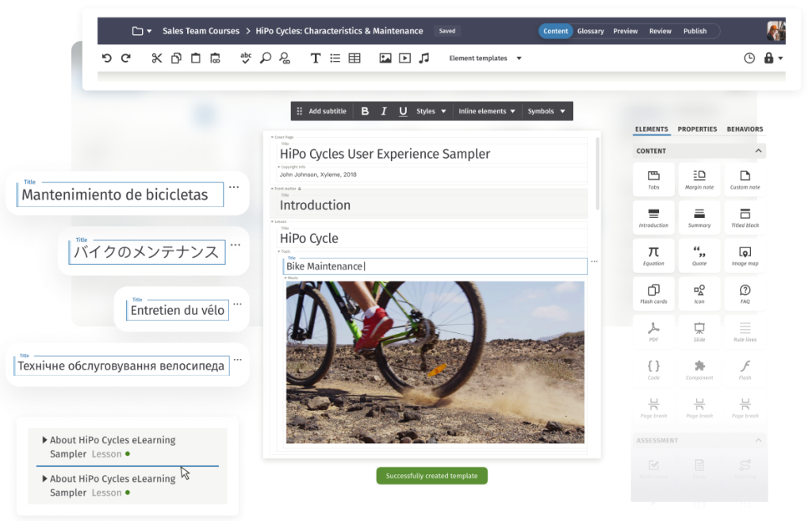Image resolution: width=812 pixels, height=521 pixels.
Task: Open the Element templates dropdown
Action: [485, 58]
